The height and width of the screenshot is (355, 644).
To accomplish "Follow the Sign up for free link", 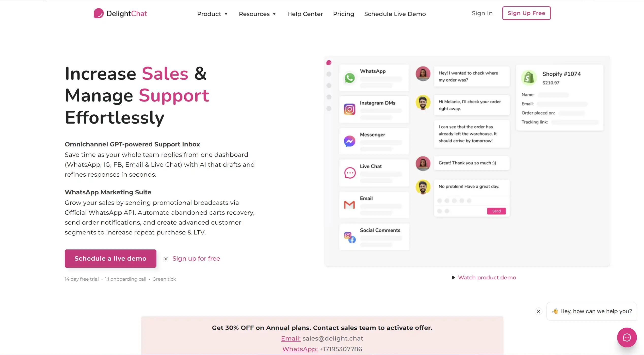I will click(196, 258).
